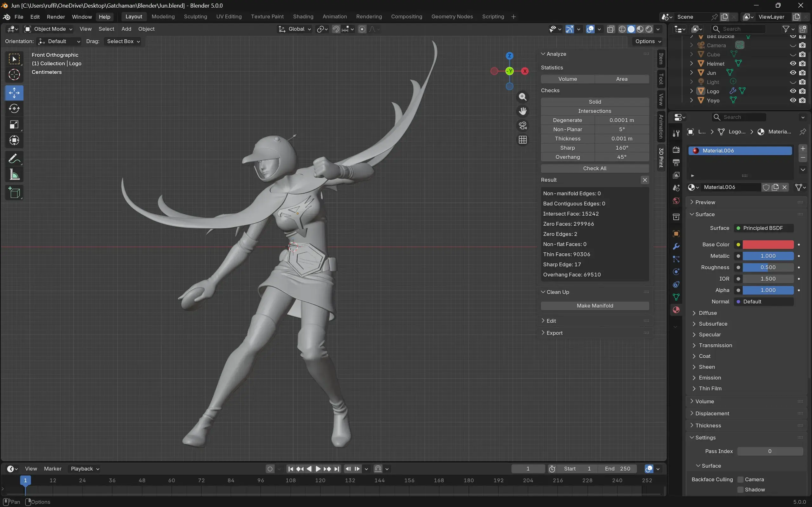This screenshot has height=507, width=812.
Task: Enable Shadow backface culling checkbox
Action: [740, 490]
